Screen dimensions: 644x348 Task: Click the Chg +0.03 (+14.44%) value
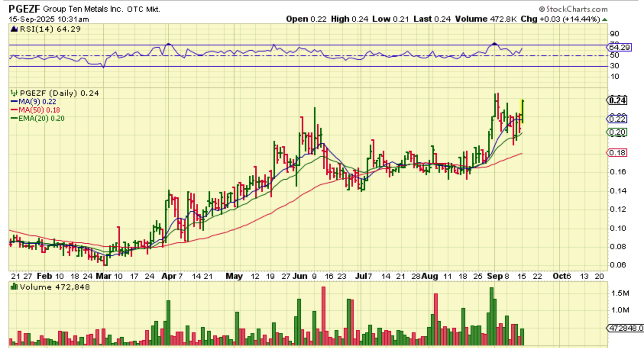click(x=560, y=19)
